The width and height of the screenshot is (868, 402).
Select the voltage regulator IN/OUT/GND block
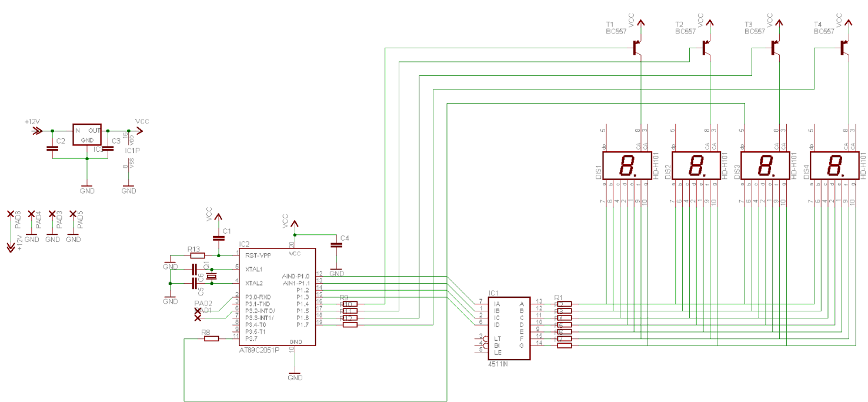[87, 135]
